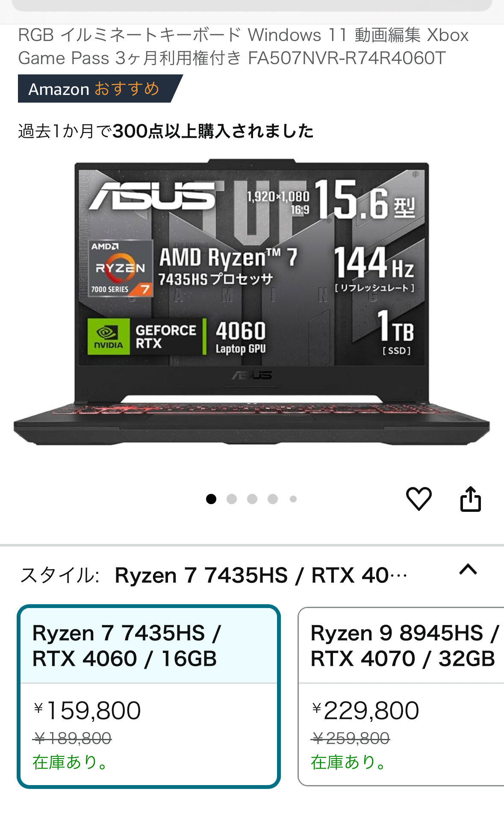Screen dimensions: 504x824
Task: Tap 在庫あり under the Ryzen 7 option
Action: [x=71, y=762]
